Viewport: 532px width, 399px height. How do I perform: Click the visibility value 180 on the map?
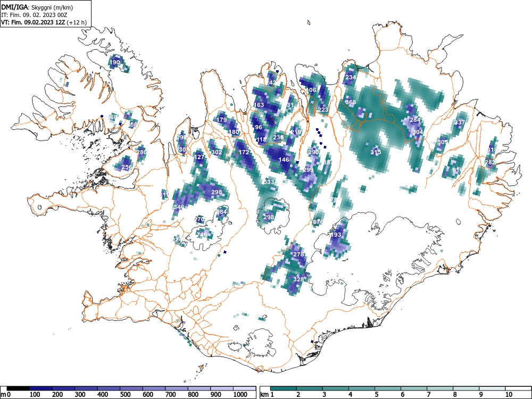click(x=234, y=132)
